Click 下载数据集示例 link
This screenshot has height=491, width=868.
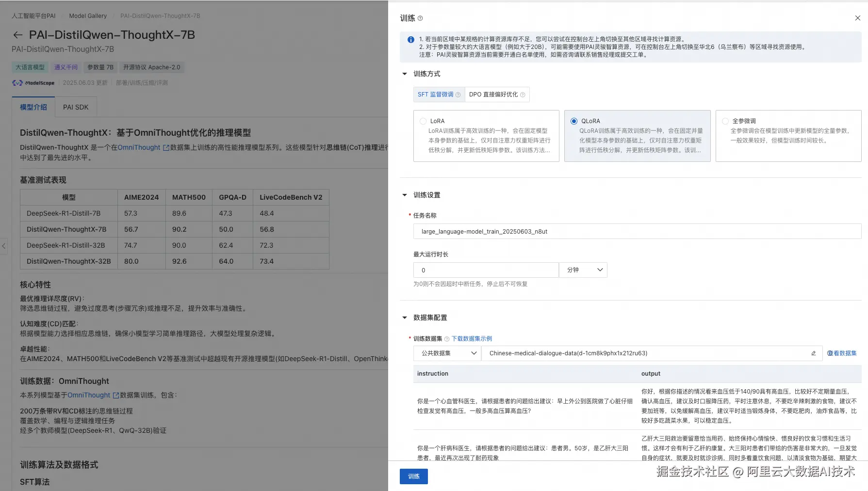tap(472, 339)
